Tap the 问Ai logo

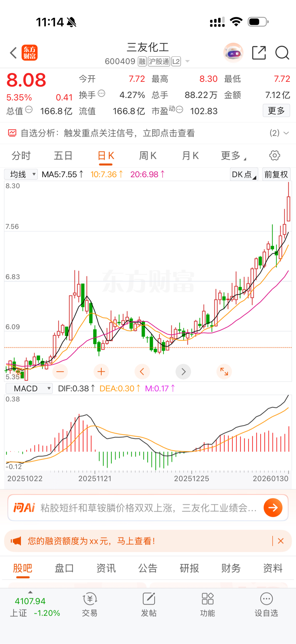pos(24,507)
